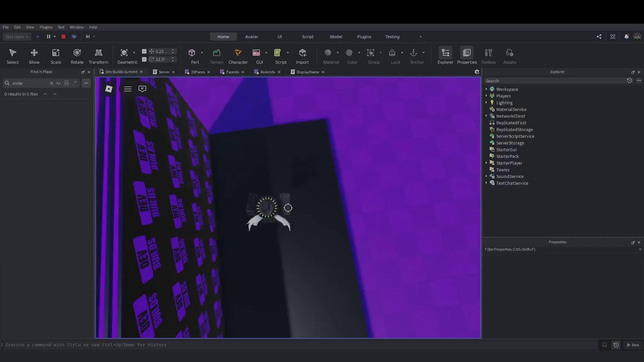
Task: Expand the StarterPlayer tree node
Action: (x=487, y=163)
